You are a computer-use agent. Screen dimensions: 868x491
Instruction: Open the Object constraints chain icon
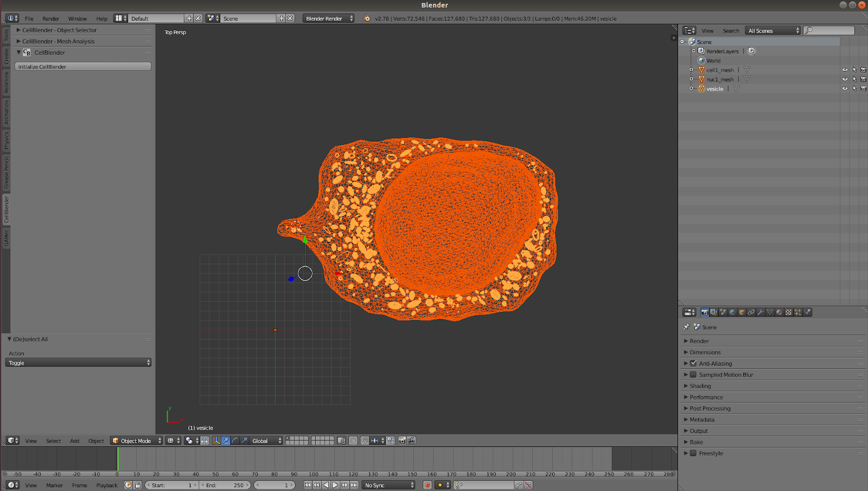point(751,312)
